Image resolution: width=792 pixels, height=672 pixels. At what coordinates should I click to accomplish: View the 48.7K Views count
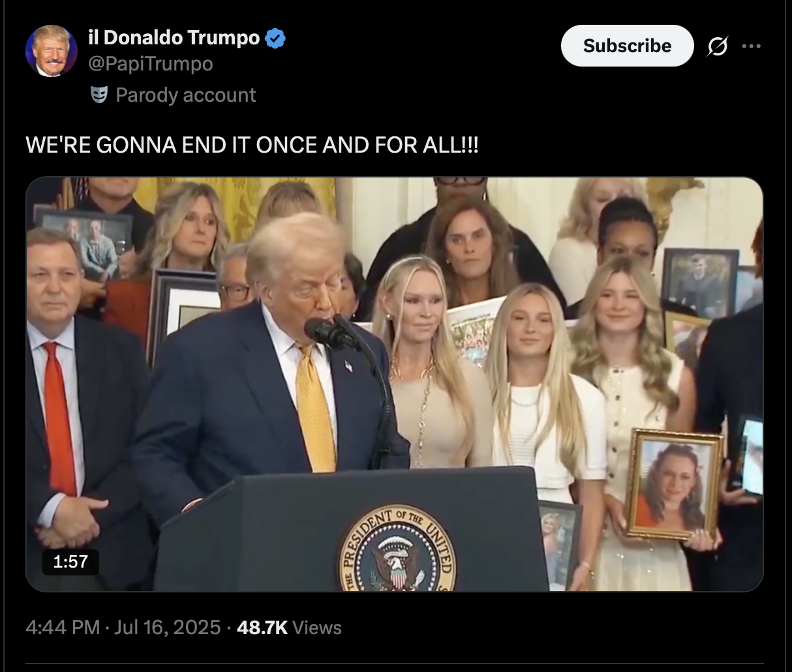coord(289,628)
